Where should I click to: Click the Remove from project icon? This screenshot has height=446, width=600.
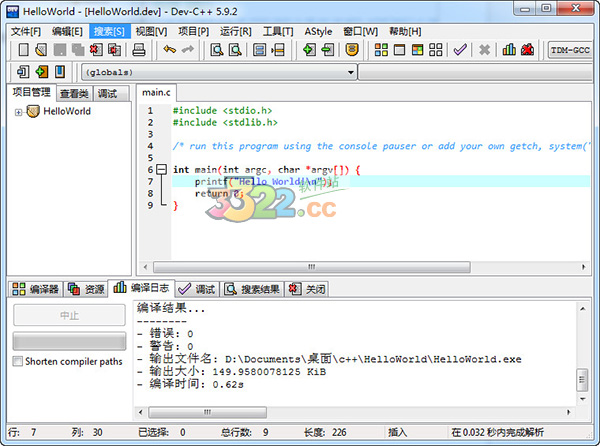point(328,50)
